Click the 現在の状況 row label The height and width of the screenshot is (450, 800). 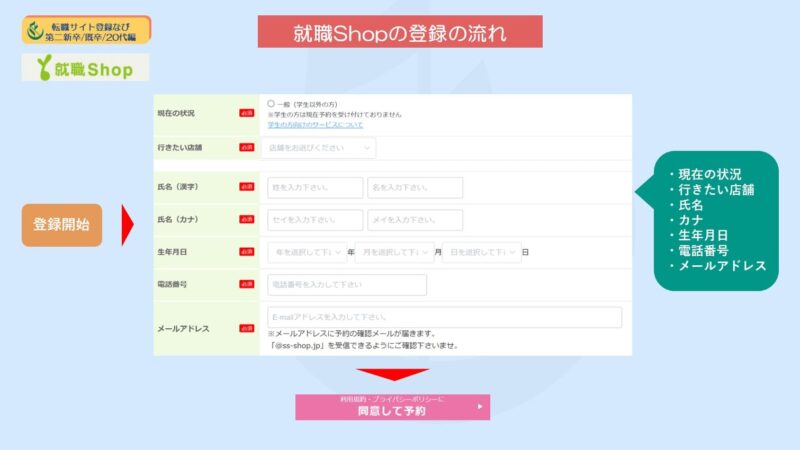(x=176, y=113)
